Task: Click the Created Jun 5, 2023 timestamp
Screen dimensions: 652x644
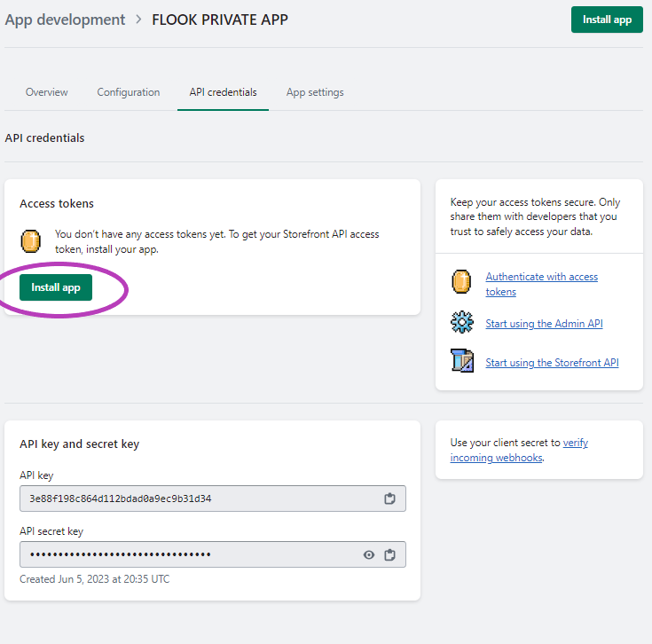Action: [x=94, y=579]
